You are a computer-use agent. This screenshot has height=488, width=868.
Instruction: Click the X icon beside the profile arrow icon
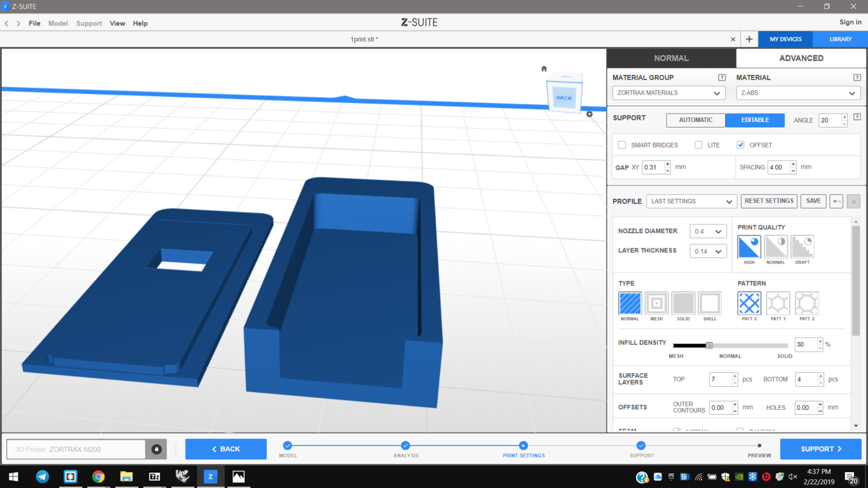tap(853, 201)
